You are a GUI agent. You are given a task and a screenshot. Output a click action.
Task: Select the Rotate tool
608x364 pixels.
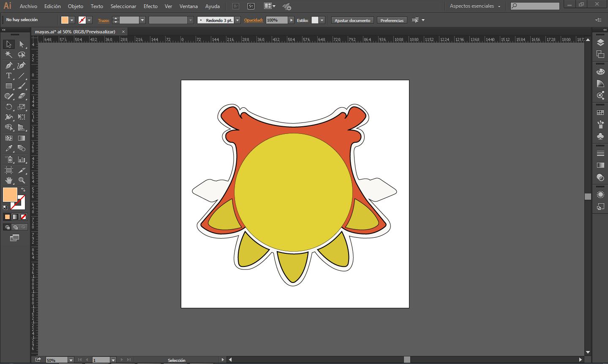9,107
